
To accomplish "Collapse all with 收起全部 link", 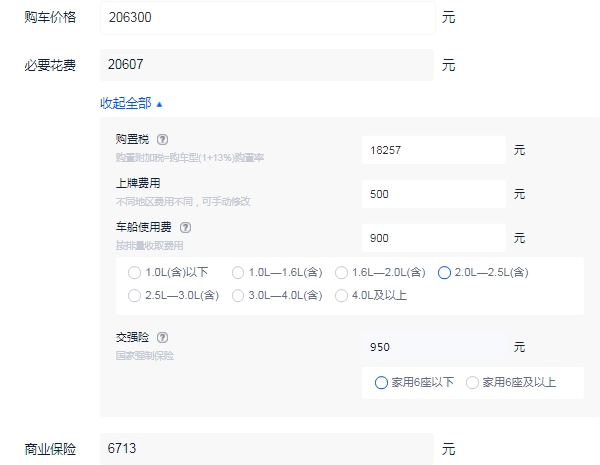I will pos(131,103).
